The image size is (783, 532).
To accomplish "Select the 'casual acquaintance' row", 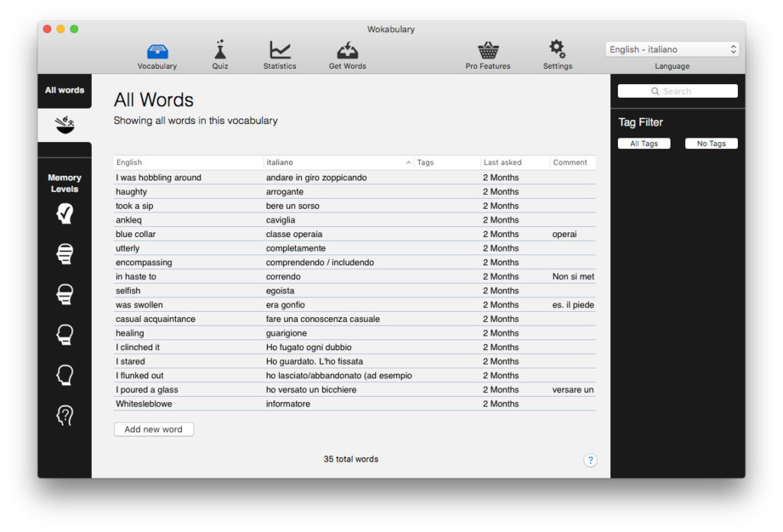I will click(355, 319).
